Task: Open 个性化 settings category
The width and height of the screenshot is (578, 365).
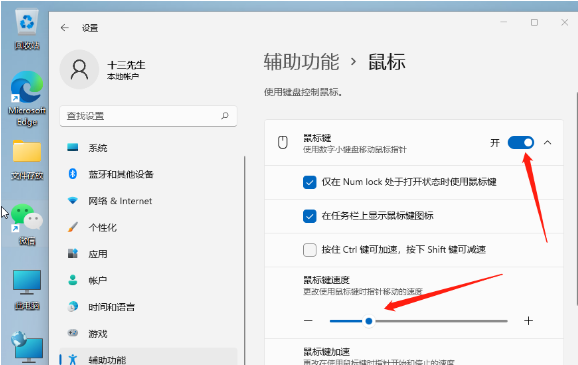Action: pos(148,227)
